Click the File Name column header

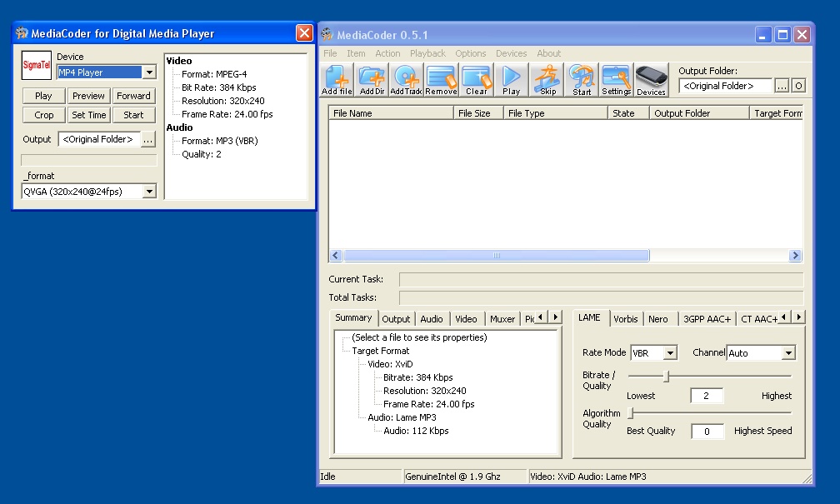click(x=391, y=113)
